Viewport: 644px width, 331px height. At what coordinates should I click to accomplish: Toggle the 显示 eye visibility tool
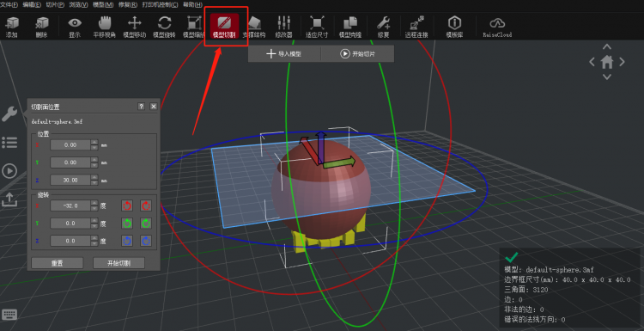coord(75,27)
